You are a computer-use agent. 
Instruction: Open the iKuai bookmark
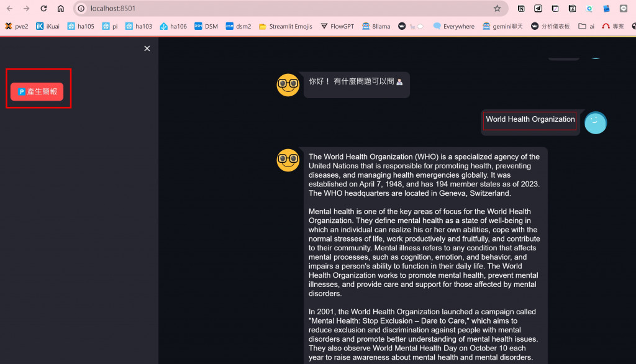pyautogui.click(x=48, y=26)
